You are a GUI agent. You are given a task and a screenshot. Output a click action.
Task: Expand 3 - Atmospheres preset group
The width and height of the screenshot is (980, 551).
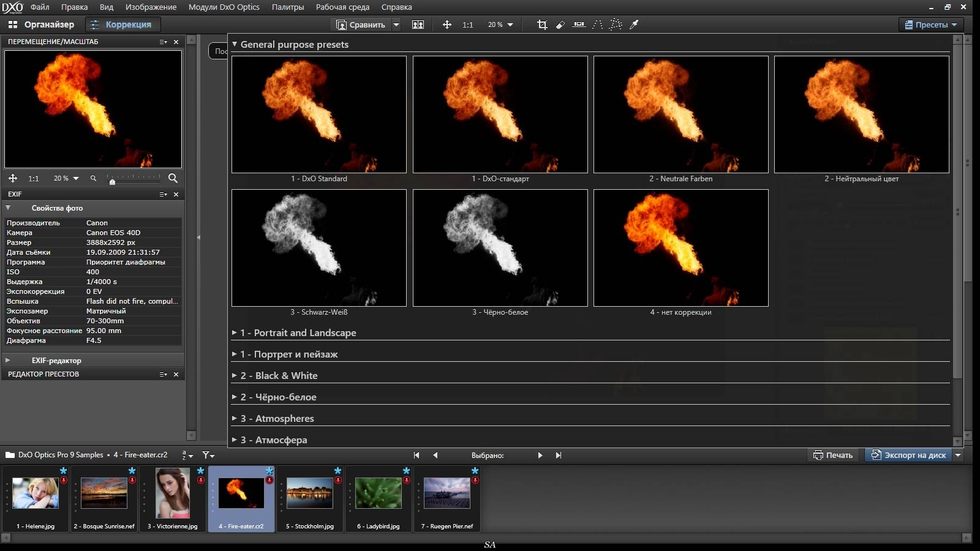coord(235,418)
